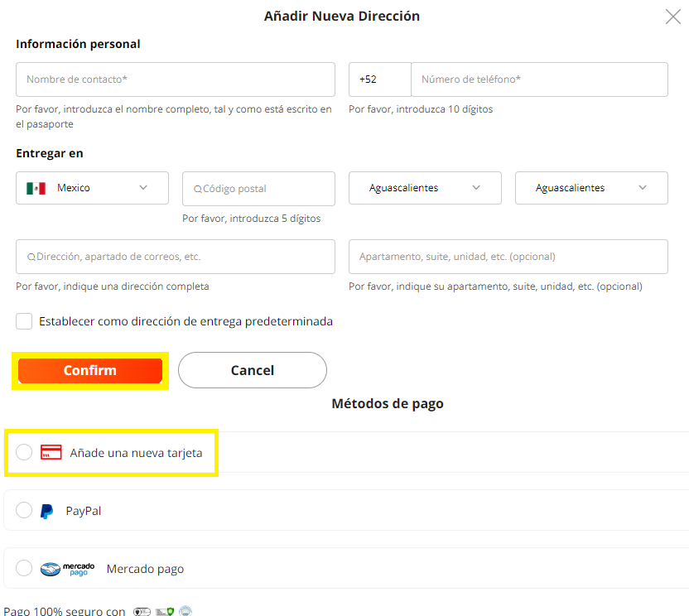This screenshot has width=689, height=616.
Task: Expand the first Aguascalientes state dropdown
Action: pos(425,188)
